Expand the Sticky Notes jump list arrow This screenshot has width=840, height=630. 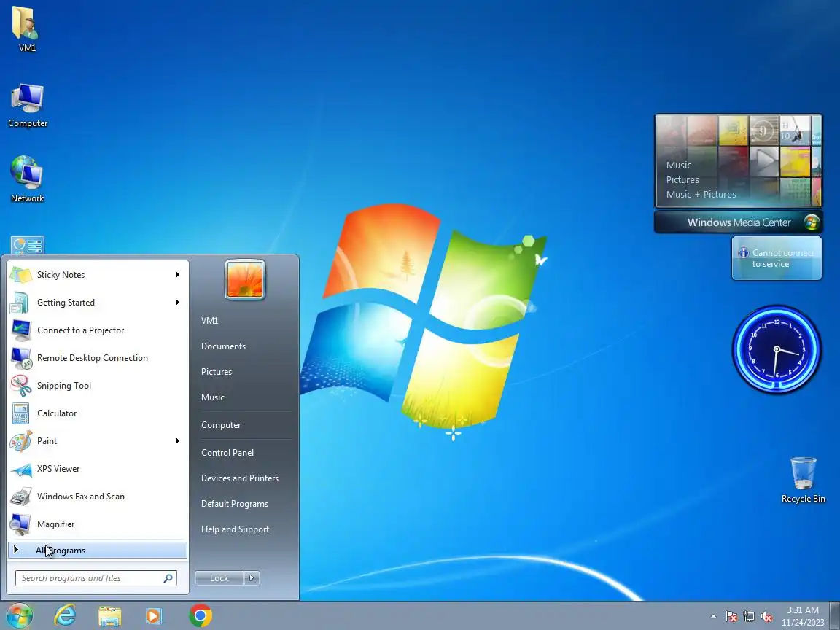click(177, 275)
